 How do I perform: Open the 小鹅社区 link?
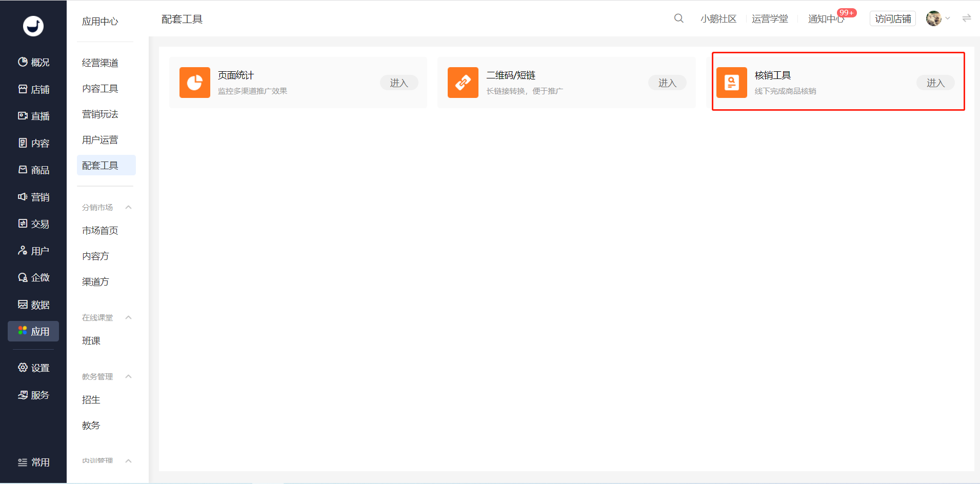pyautogui.click(x=718, y=18)
